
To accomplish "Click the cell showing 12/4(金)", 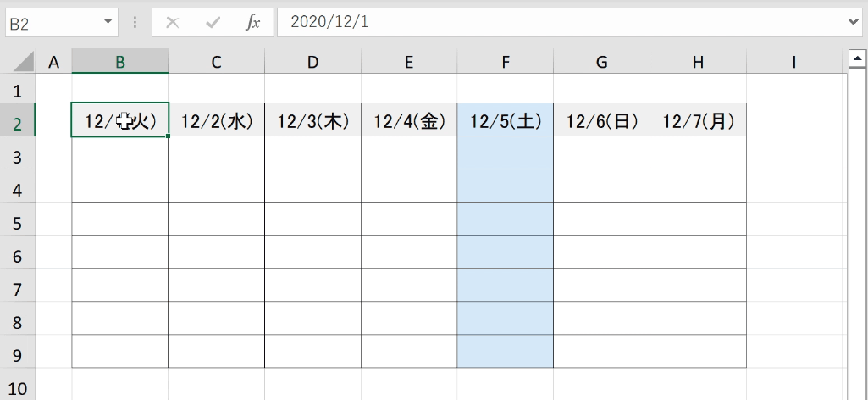I will coord(409,119).
